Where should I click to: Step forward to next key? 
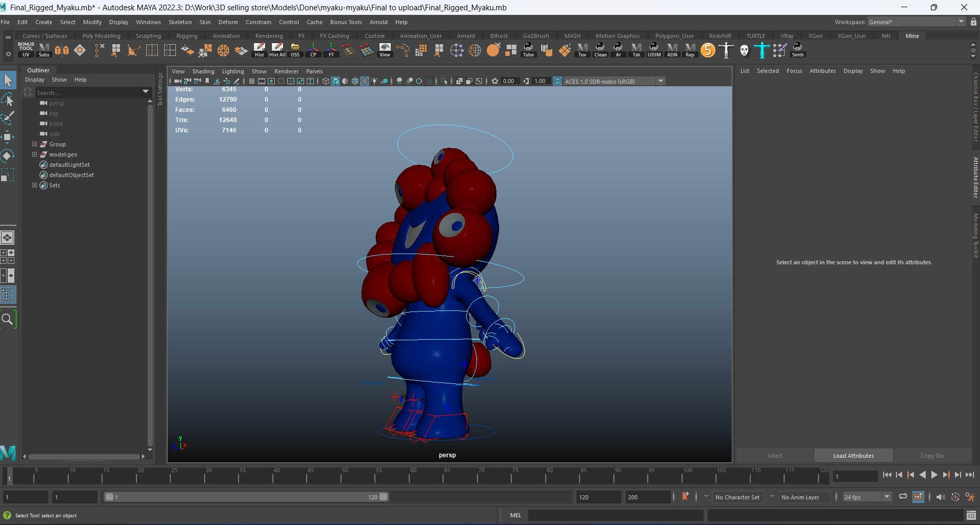pyautogui.click(x=946, y=475)
